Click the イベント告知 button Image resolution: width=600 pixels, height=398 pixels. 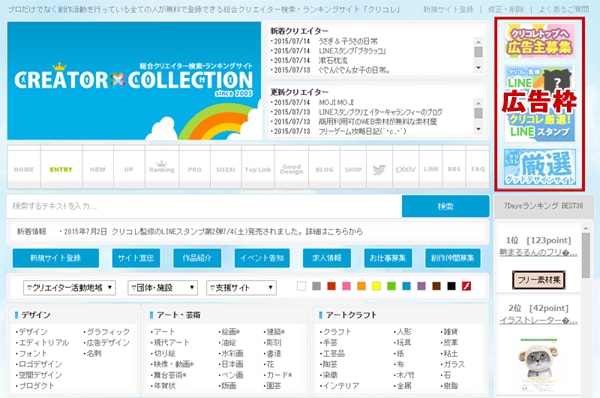click(262, 258)
